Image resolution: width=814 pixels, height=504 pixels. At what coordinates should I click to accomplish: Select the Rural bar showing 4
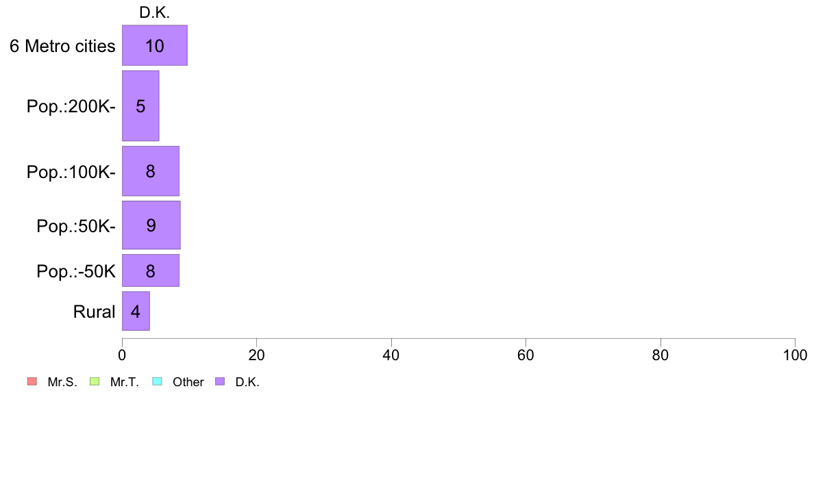pyautogui.click(x=136, y=311)
